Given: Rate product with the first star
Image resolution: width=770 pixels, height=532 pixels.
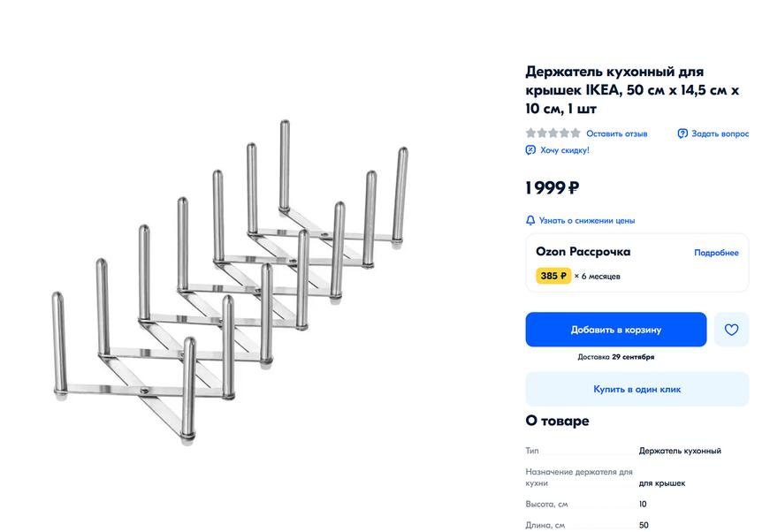Looking at the screenshot, I should coord(531,133).
